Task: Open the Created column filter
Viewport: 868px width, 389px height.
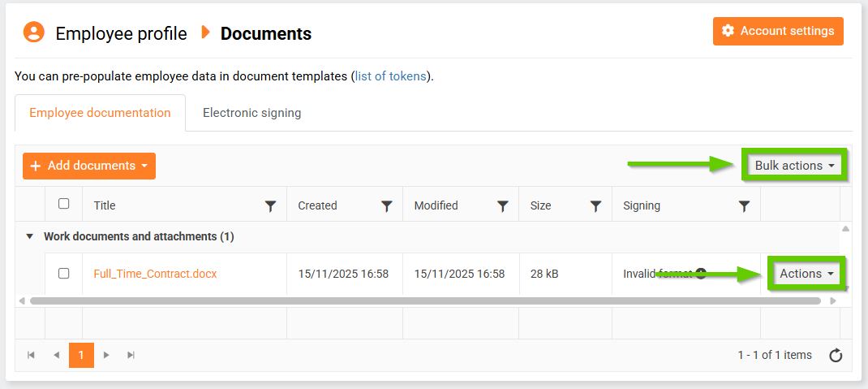Action: (x=387, y=206)
